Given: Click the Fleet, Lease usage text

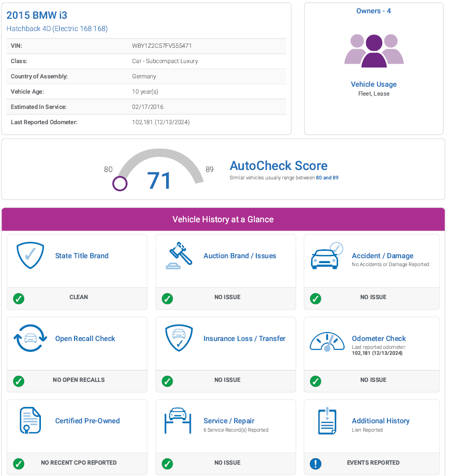Looking at the screenshot, I should [374, 94].
